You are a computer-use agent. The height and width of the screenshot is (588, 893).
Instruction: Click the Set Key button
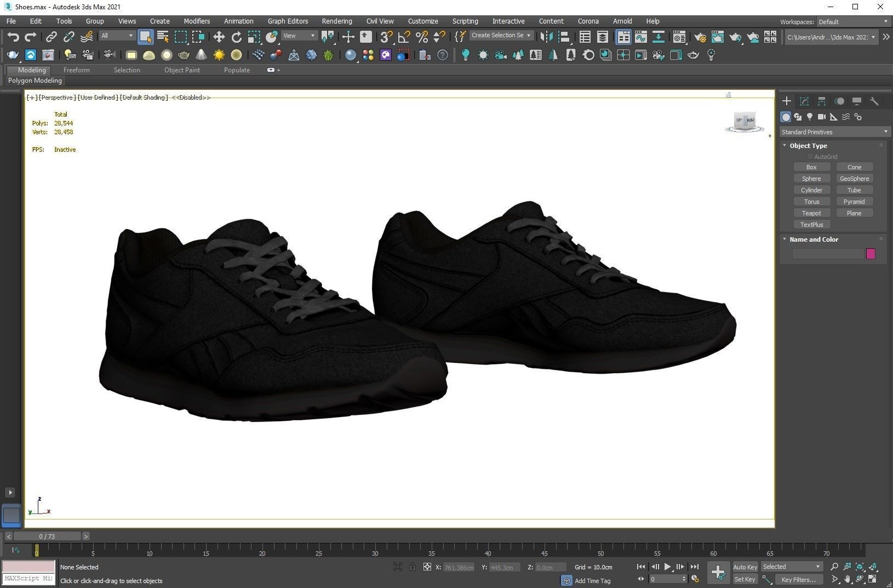[x=745, y=579]
